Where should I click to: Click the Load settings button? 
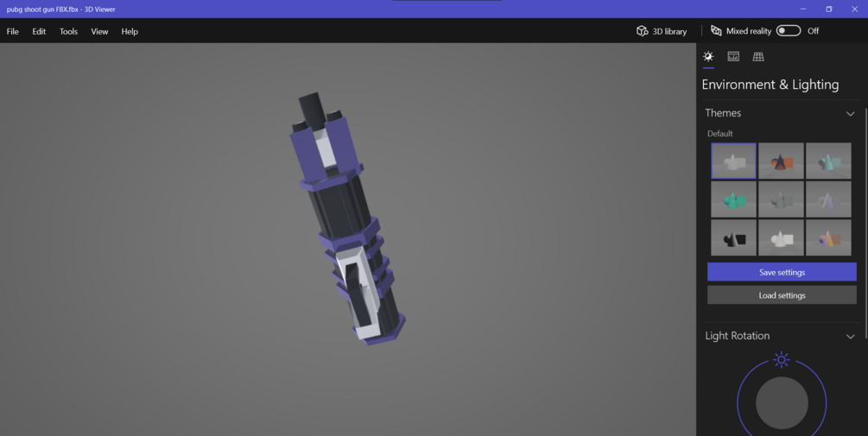(x=782, y=295)
